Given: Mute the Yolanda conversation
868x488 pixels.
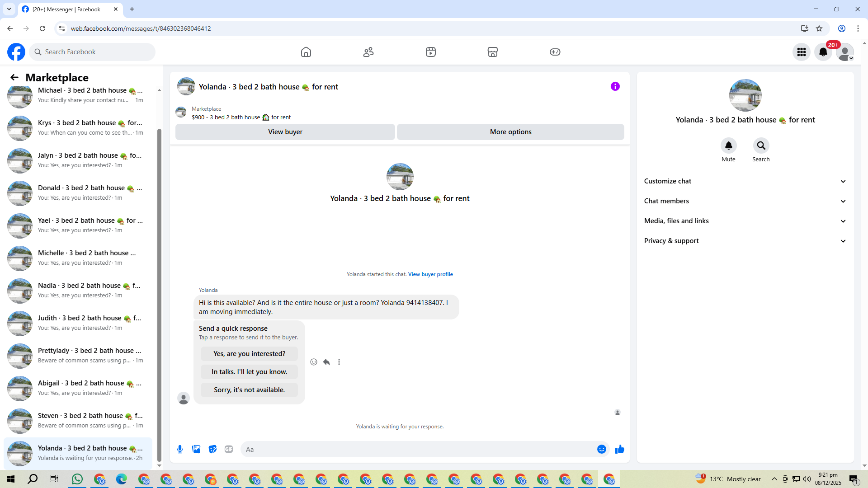Looking at the screenshot, I should point(729,145).
